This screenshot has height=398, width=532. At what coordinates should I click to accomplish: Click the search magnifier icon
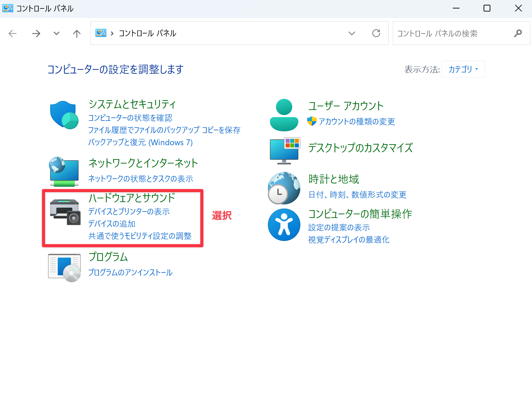(x=518, y=33)
